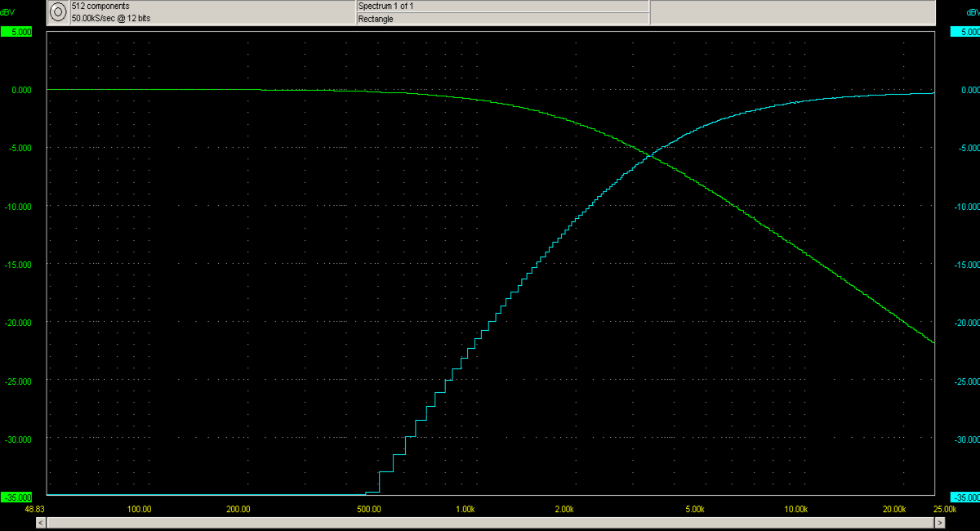Click the cyan dBV unit label
Viewport: 980px width, 531px height.
point(972,13)
